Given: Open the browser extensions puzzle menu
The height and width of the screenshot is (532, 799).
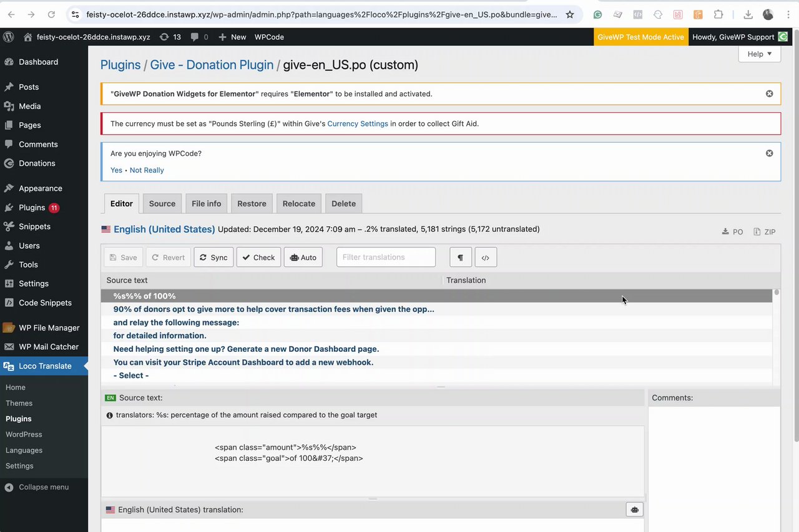Looking at the screenshot, I should pos(718,14).
